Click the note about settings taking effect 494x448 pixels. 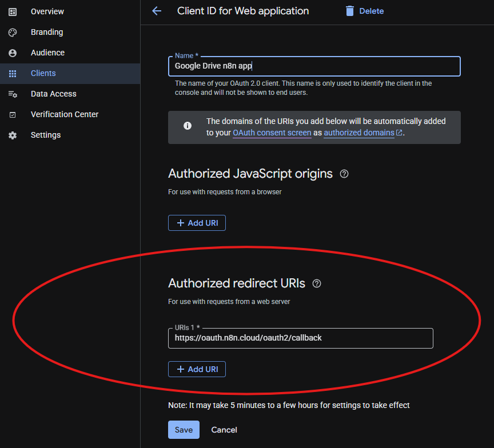(289, 405)
